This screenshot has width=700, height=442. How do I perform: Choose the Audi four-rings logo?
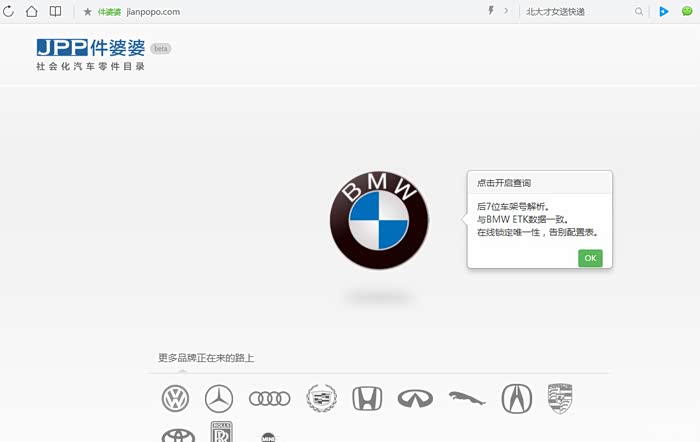point(269,398)
